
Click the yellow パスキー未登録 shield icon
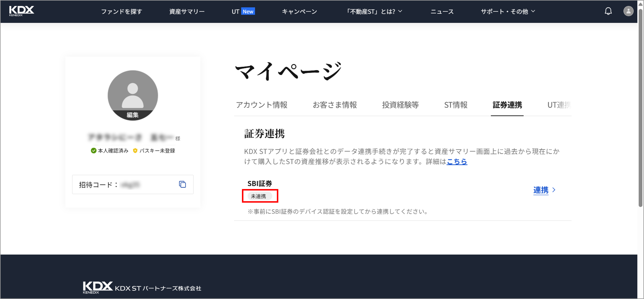(x=135, y=151)
